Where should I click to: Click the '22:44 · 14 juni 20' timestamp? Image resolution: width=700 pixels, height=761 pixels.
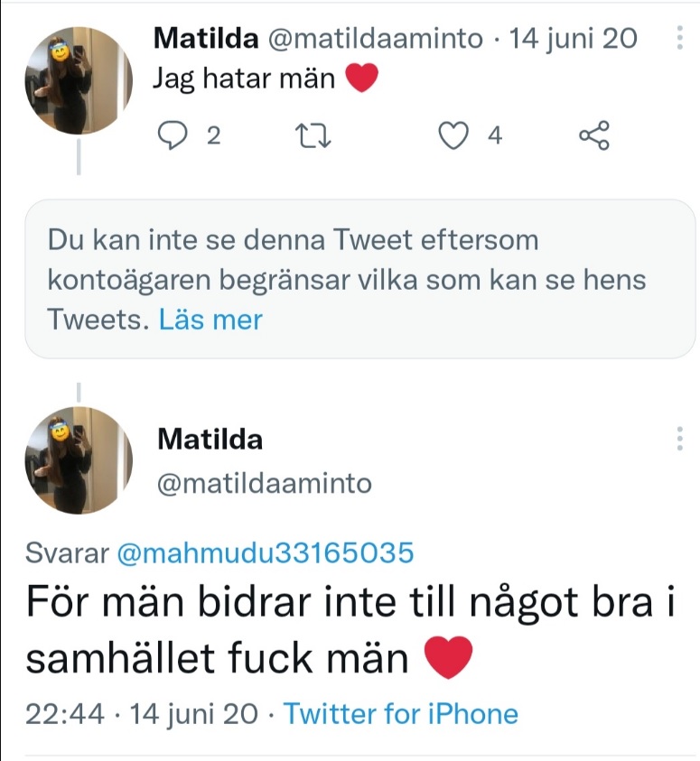tap(141, 715)
